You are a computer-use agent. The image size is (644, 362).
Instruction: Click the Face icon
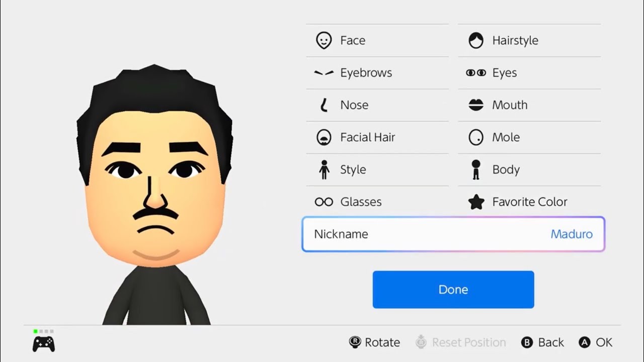click(324, 40)
